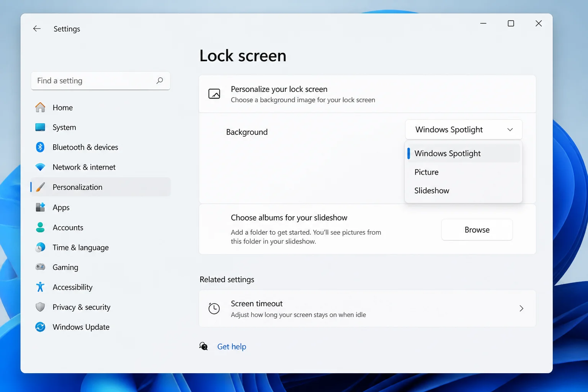Open the Background dropdown combo box

[x=464, y=130]
